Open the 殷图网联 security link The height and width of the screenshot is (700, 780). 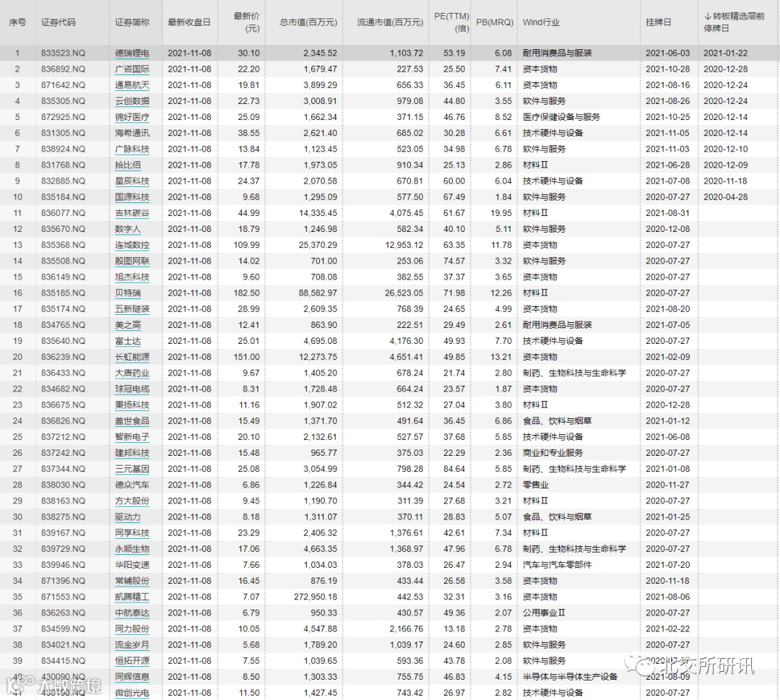tap(132, 261)
